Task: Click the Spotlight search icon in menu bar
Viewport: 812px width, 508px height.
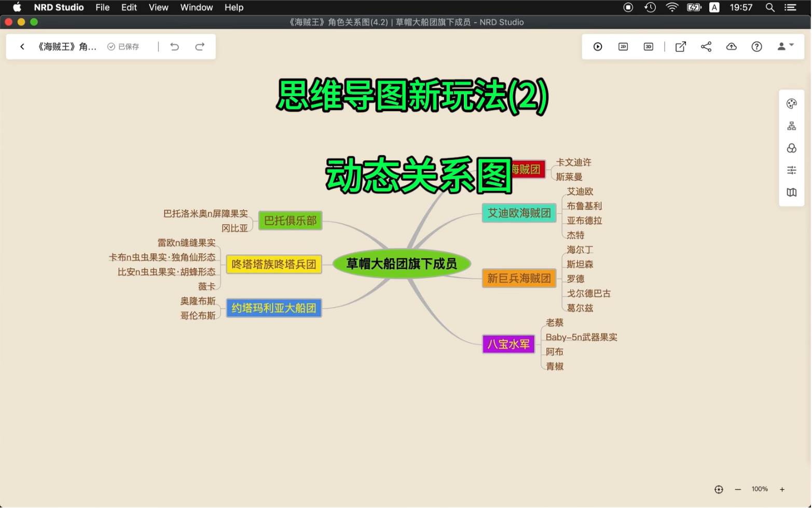Action: coord(770,7)
